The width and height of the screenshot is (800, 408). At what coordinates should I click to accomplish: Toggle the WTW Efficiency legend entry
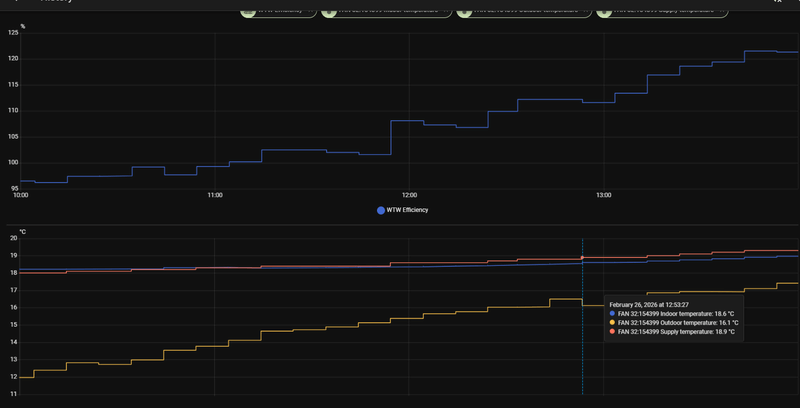[x=403, y=210]
